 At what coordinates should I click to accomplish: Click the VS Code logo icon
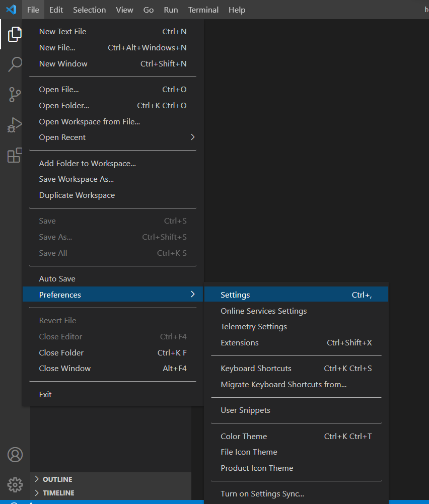11,10
